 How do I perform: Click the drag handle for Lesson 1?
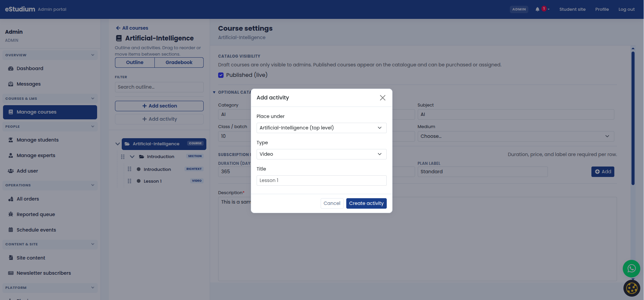click(129, 181)
